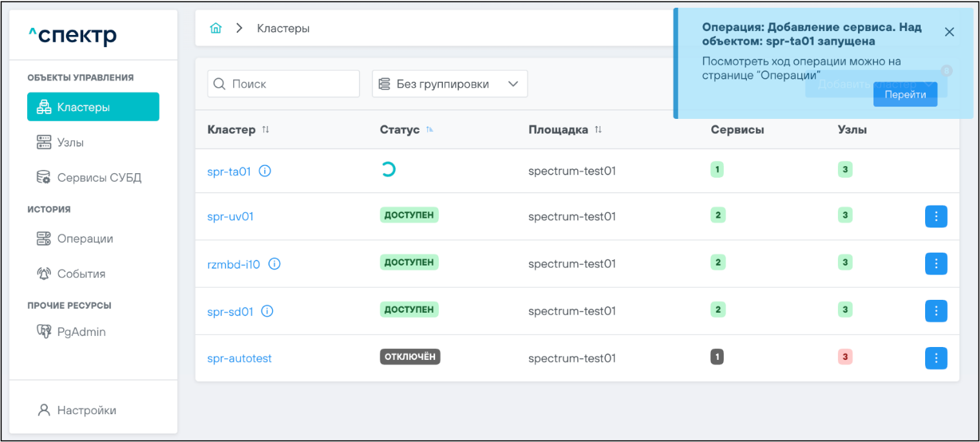Open Операции history page in sidebar

[85, 238]
